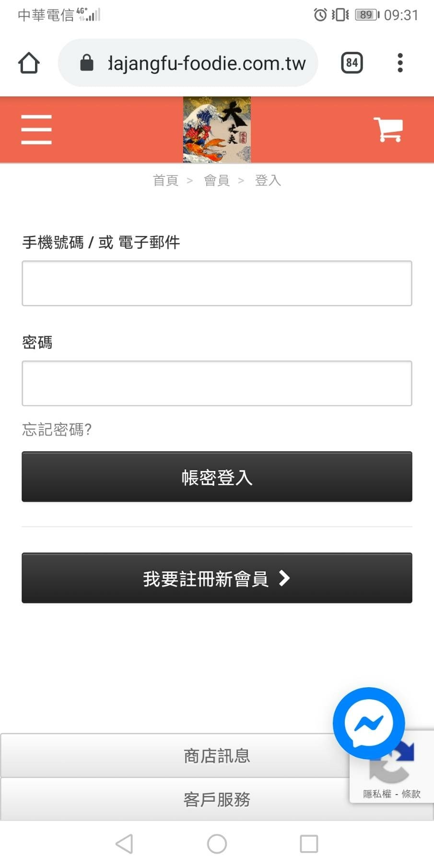The height and width of the screenshot is (868, 434).
Task: Focus the 密碼 password field
Action: [217, 384]
